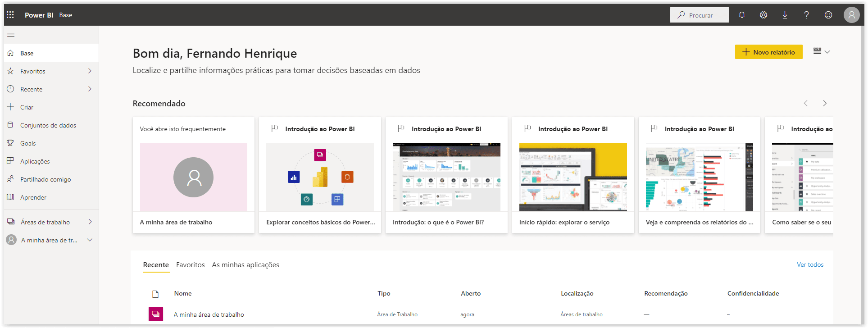Viewport: 868px width, 328px height.
Task: Expand 'A minha área de tr...' dropdown chevron
Action: click(x=90, y=240)
